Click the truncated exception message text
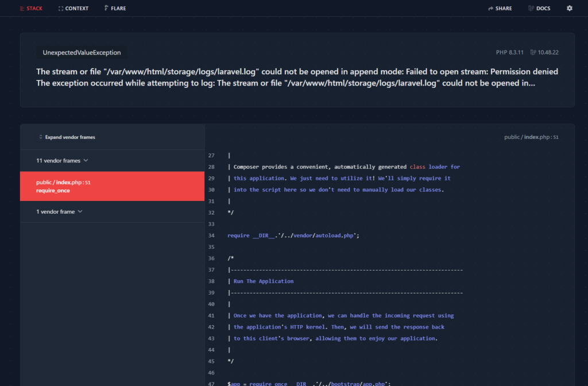 [x=286, y=83]
